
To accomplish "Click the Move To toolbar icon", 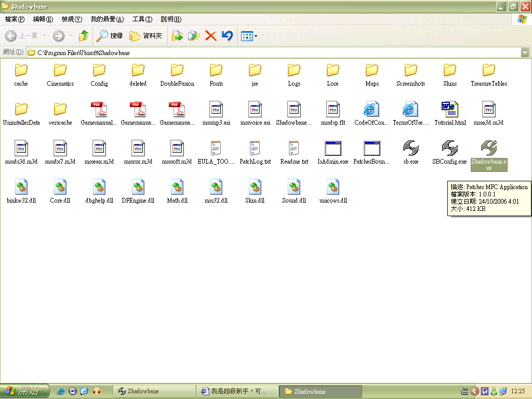I will (x=177, y=36).
